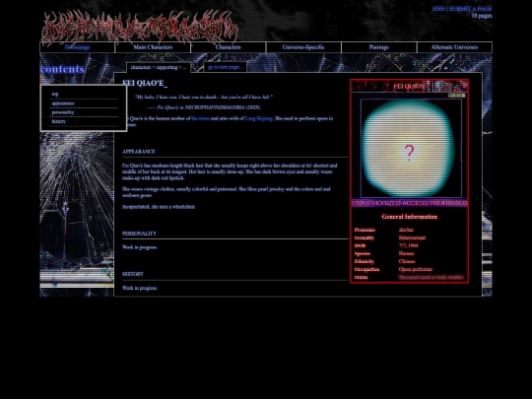
Task: Click the blurred Status spoiler text
Action: (x=432, y=277)
